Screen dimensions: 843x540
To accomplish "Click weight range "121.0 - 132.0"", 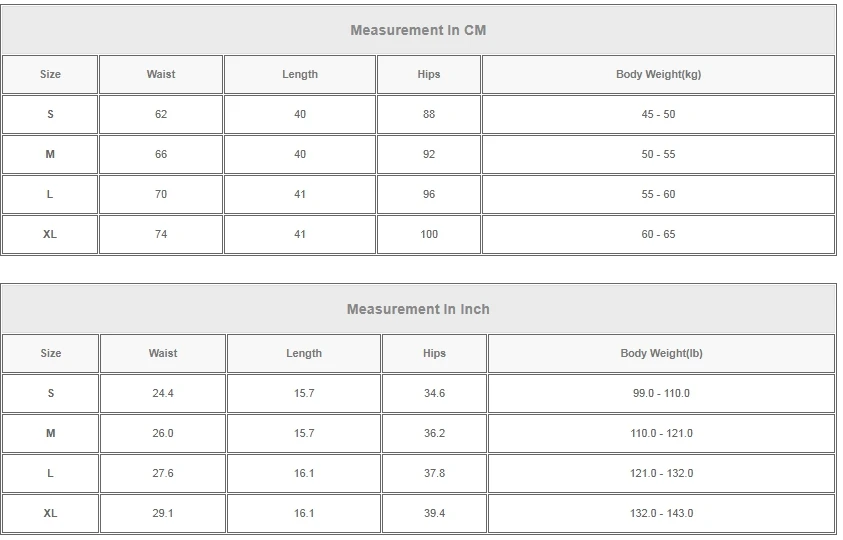I will pyautogui.click(x=661, y=473).
